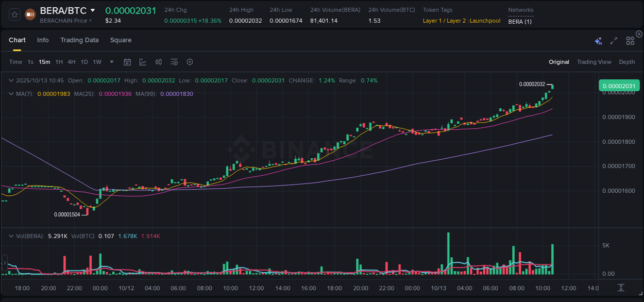Switch chart to Trading View mode
The image size is (644, 302).
(594, 61)
